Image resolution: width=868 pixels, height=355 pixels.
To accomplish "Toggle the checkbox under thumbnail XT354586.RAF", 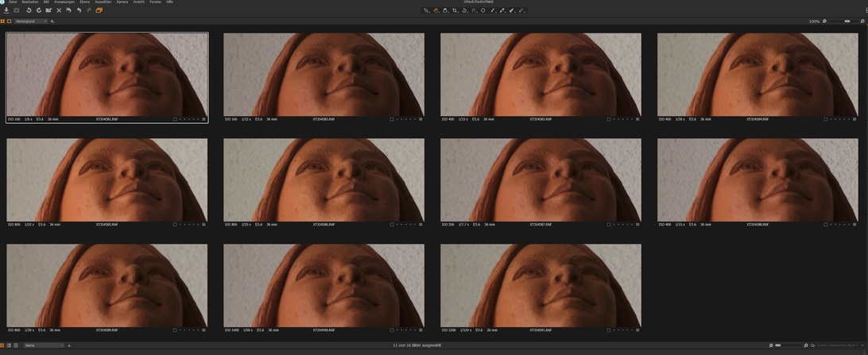I will pos(392,225).
